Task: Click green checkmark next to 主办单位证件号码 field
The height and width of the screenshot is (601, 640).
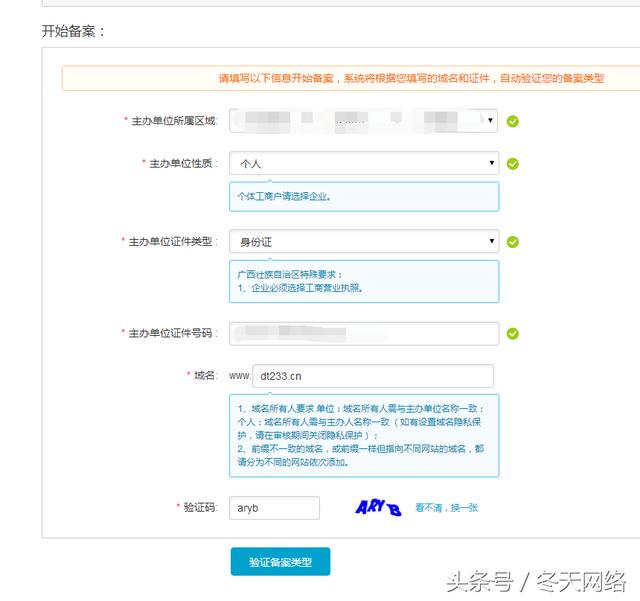Action: pos(512,333)
